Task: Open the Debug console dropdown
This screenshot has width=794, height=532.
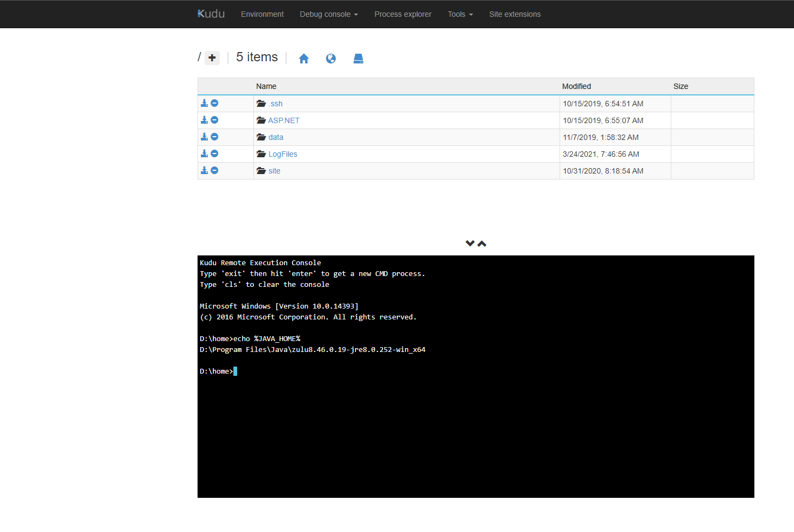Action: pyautogui.click(x=328, y=14)
